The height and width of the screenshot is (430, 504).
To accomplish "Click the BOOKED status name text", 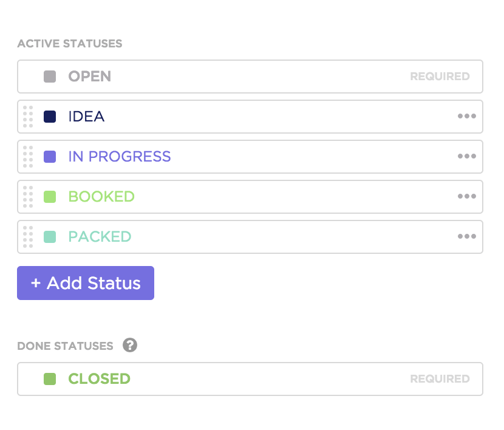I will tap(101, 197).
